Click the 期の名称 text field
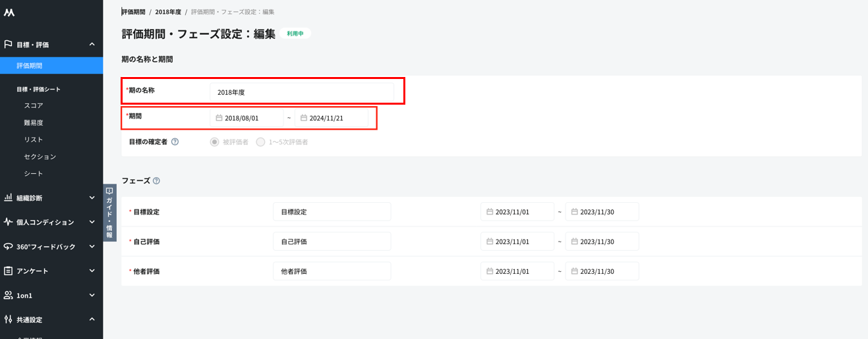868x339 pixels. pyautogui.click(x=301, y=92)
